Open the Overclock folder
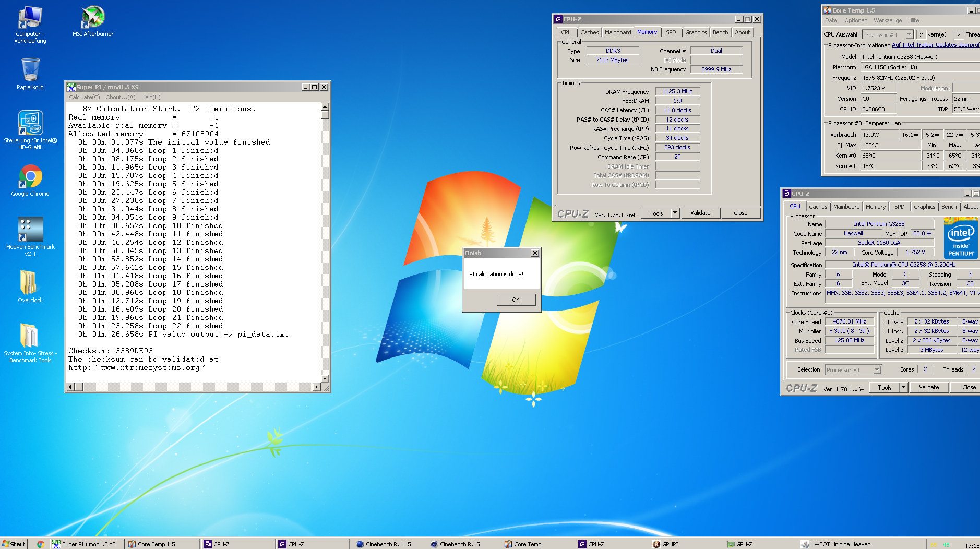This screenshot has width=980, height=549. pyautogui.click(x=30, y=287)
